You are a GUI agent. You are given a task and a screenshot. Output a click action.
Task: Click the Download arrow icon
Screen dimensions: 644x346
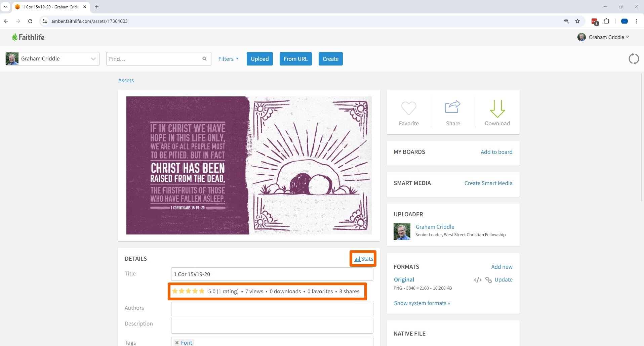497,109
